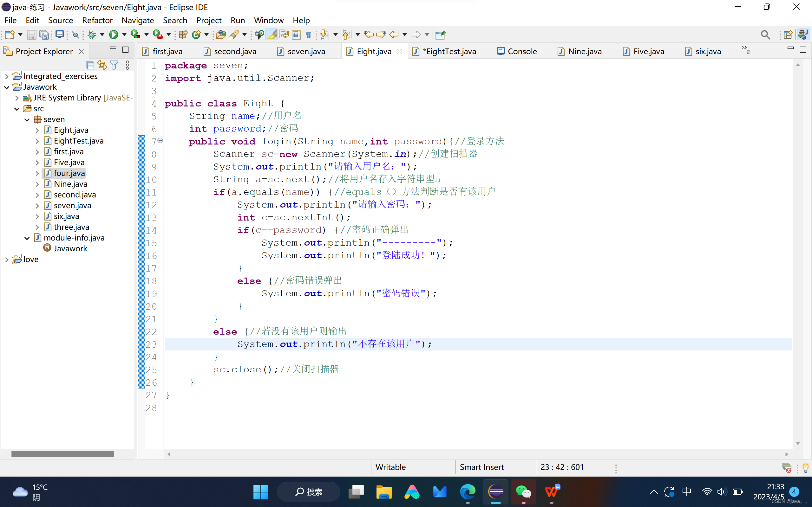Image resolution: width=812 pixels, height=507 pixels.
Task: Click the Windows taskbar search box
Action: (x=309, y=491)
